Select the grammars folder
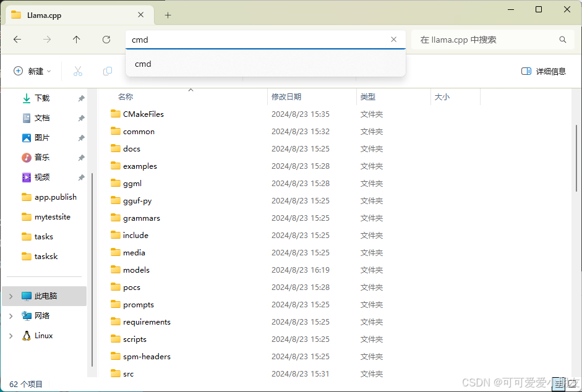582x392 pixels. [x=135, y=218]
